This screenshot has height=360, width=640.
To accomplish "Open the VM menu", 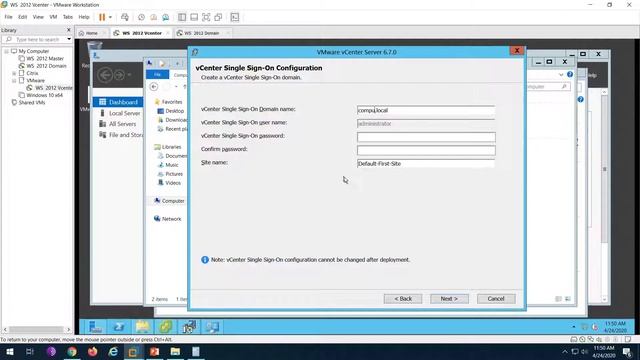I will 53,17.
